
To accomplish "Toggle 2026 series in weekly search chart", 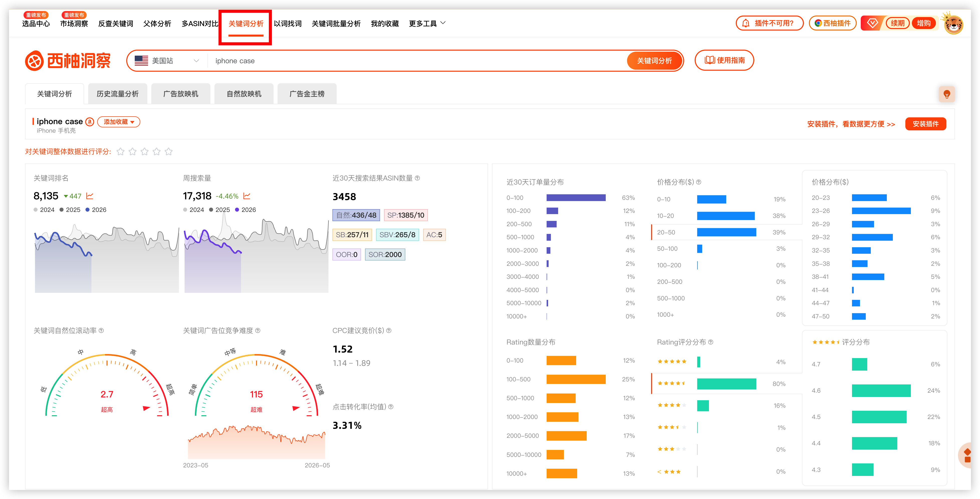I will 246,209.
